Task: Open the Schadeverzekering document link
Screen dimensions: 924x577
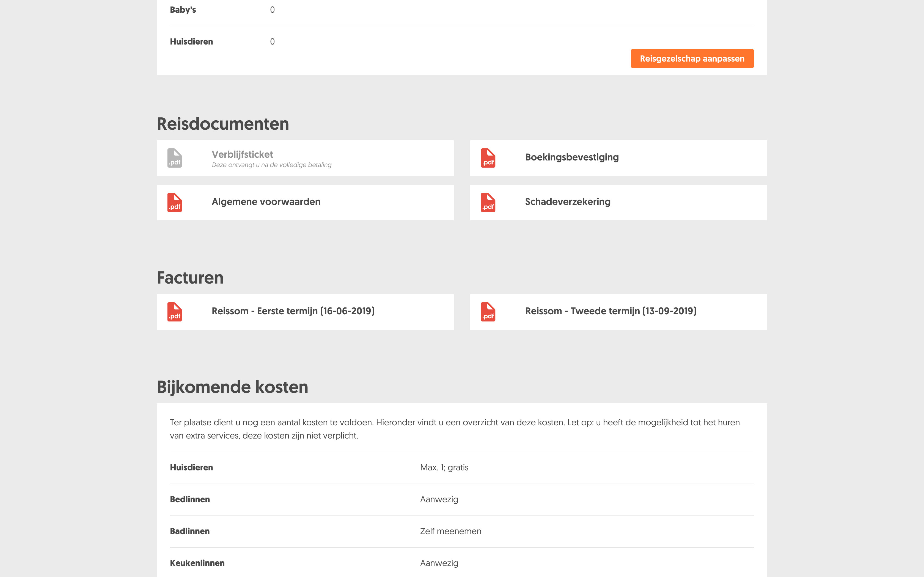Action: tap(567, 202)
